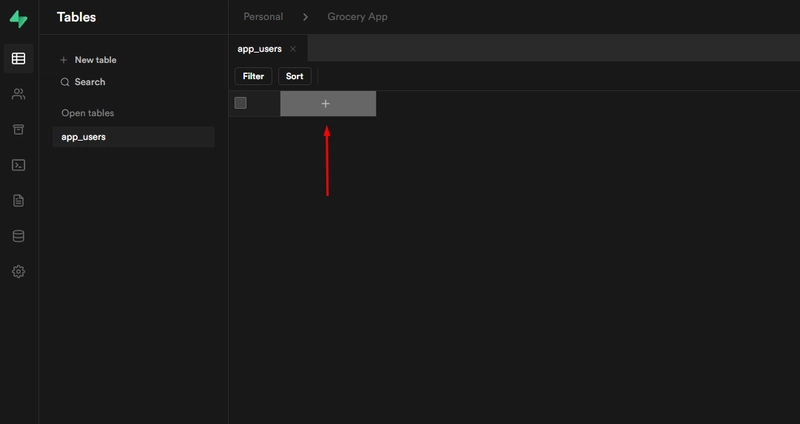Open the Storage sidebar icon
The height and width of the screenshot is (424, 800).
(18, 130)
